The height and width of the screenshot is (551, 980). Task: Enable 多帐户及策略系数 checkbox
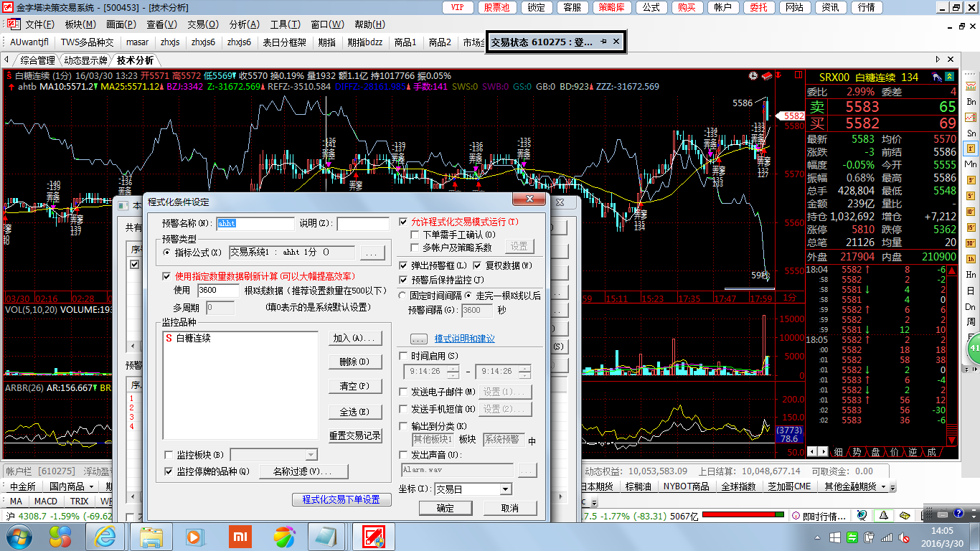415,248
